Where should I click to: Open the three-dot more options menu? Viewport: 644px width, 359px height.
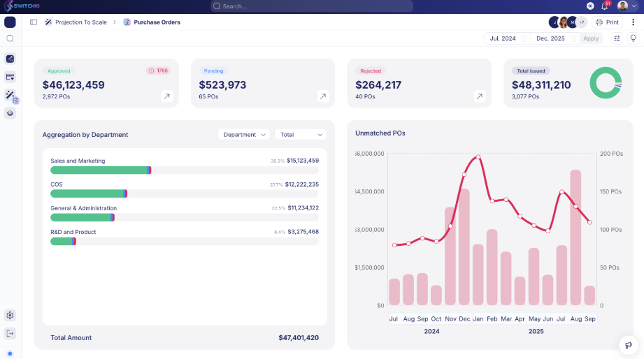pyautogui.click(x=634, y=22)
